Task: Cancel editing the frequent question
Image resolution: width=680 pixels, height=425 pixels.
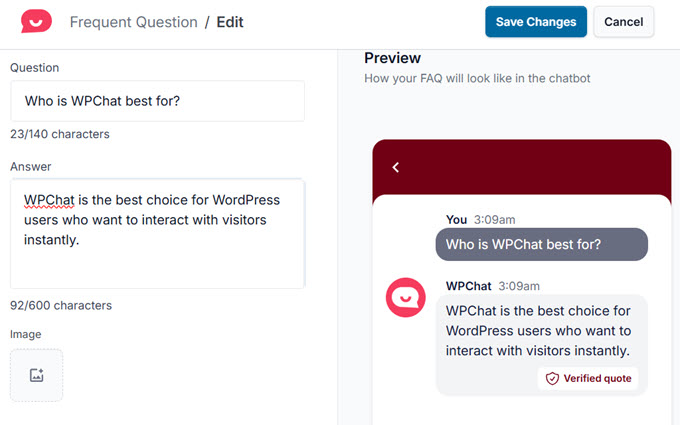Action: tap(624, 22)
